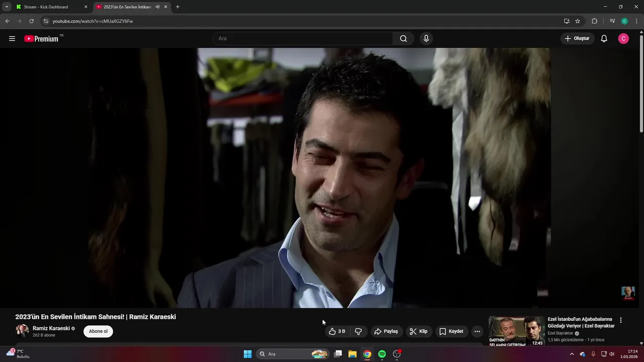Open Spotify from the taskbar

coord(382,354)
